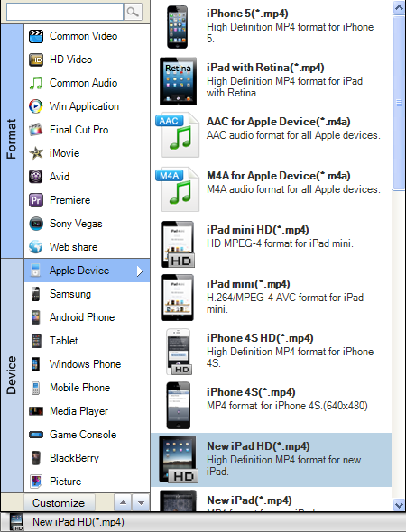Select the Sony Vegas icon
Image resolution: width=406 pixels, height=532 pixels.
click(36, 224)
